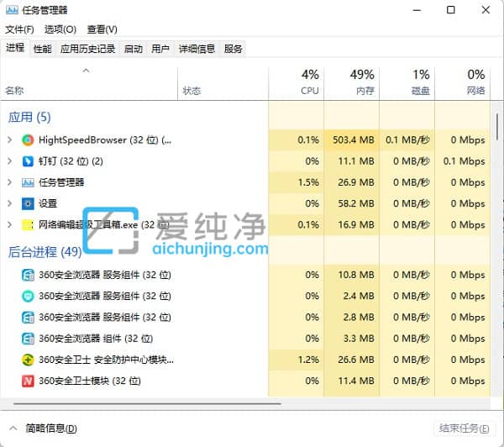Click the HightSpeedBrowser app icon
The width and height of the screenshot is (504, 447).
pos(28,139)
